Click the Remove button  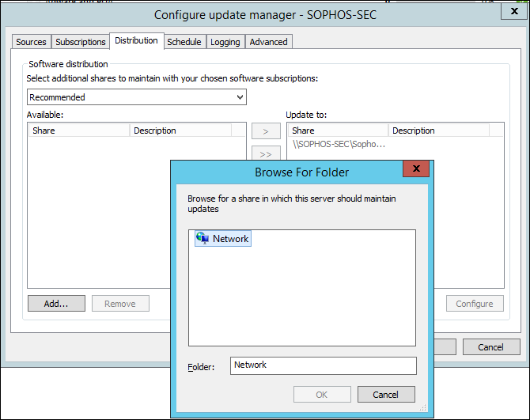120,304
